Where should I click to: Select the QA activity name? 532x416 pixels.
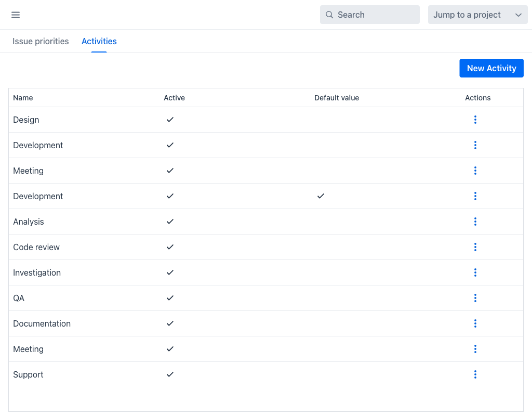(x=19, y=298)
